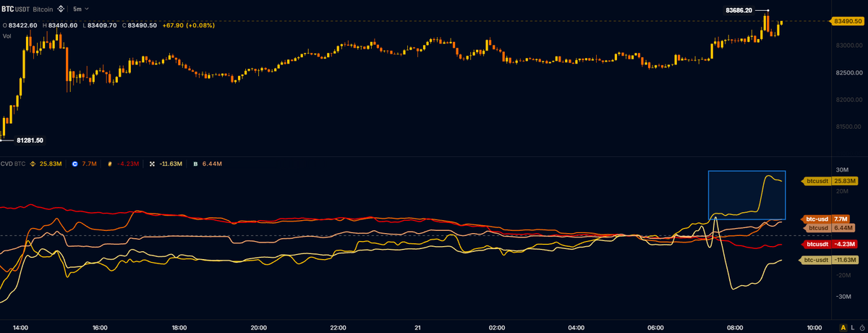Click the 04:00 time axis label

point(576,328)
